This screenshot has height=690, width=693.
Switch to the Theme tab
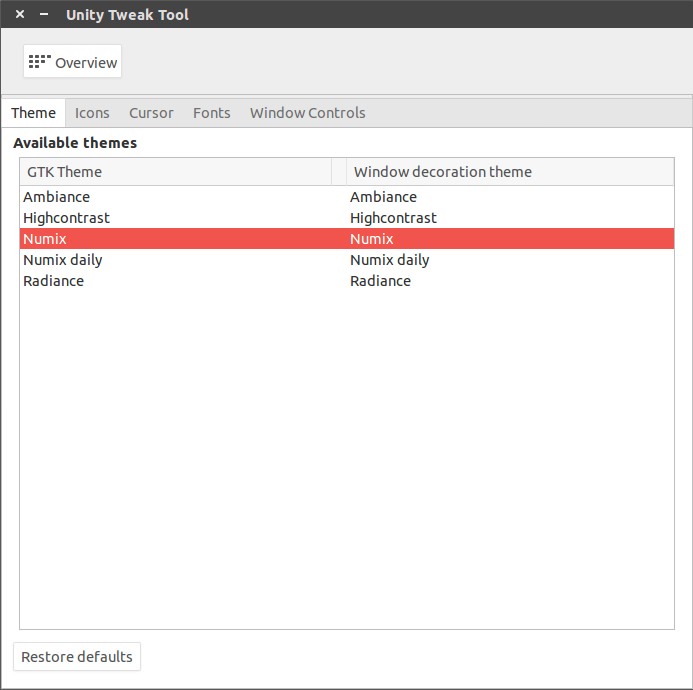(34, 113)
